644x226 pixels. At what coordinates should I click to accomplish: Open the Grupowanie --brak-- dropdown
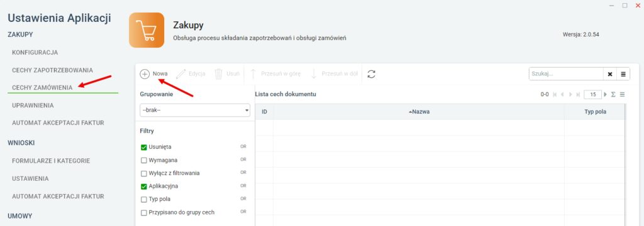(x=195, y=110)
